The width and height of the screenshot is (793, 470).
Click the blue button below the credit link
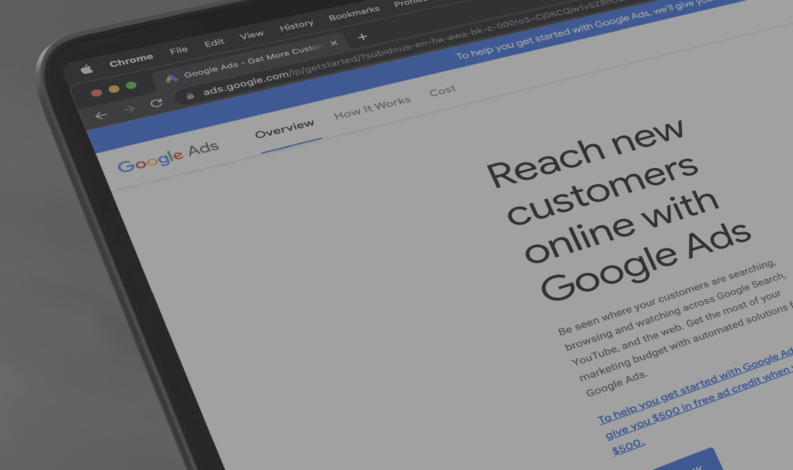688,461
